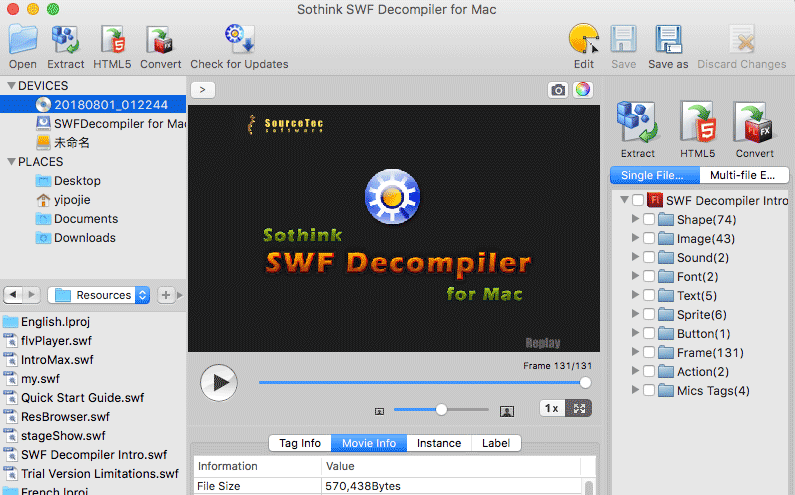Select the 20180801_012244 disc device
The width and height of the screenshot is (795, 495).
pyautogui.click(x=93, y=104)
